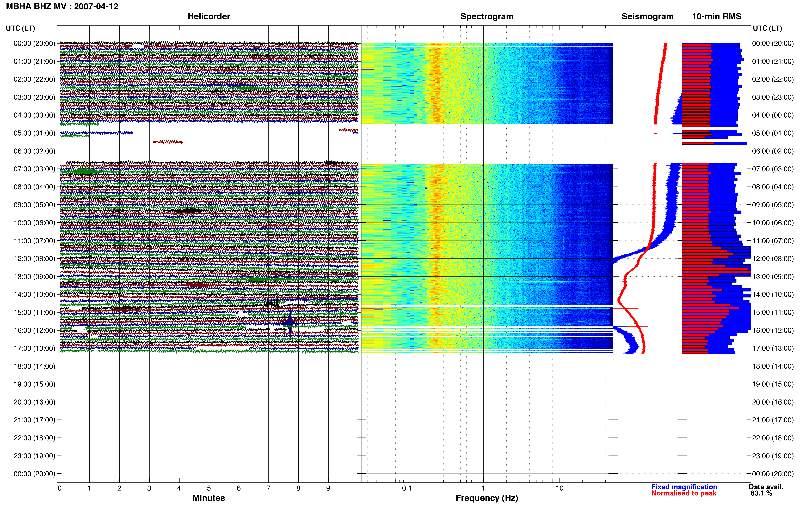Select the Spectrogram panel heading
Image resolution: width=812 pixels, height=508 pixels.
click(487, 16)
